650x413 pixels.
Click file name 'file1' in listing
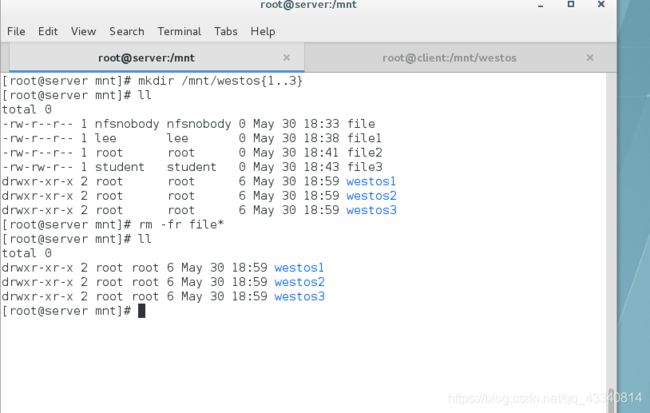coord(364,138)
